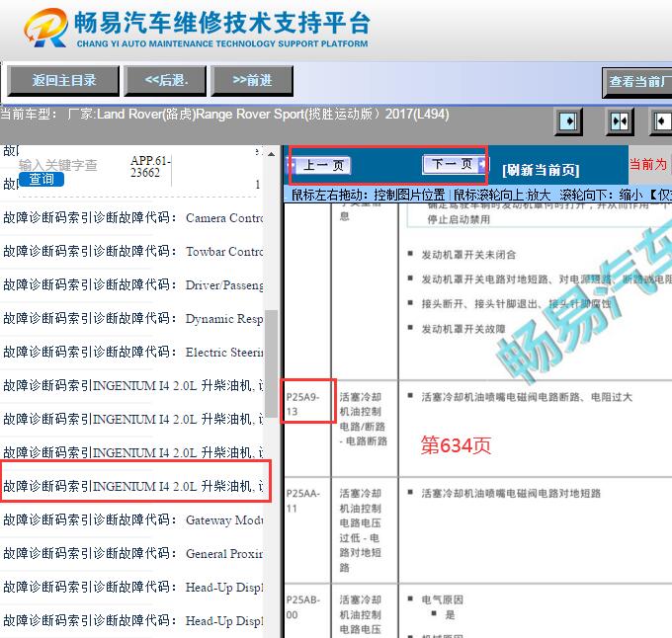
Task: Open the Electric Steering fault code index
Action: (x=132, y=352)
